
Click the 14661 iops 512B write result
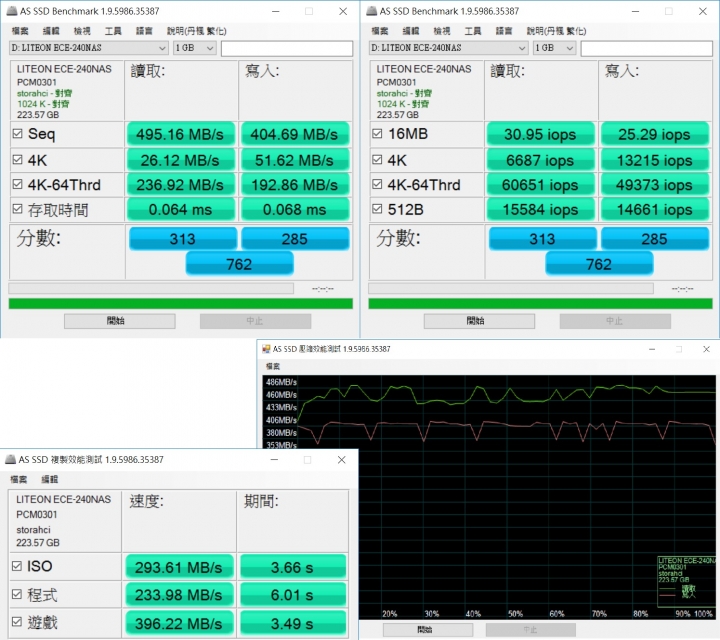click(x=655, y=209)
